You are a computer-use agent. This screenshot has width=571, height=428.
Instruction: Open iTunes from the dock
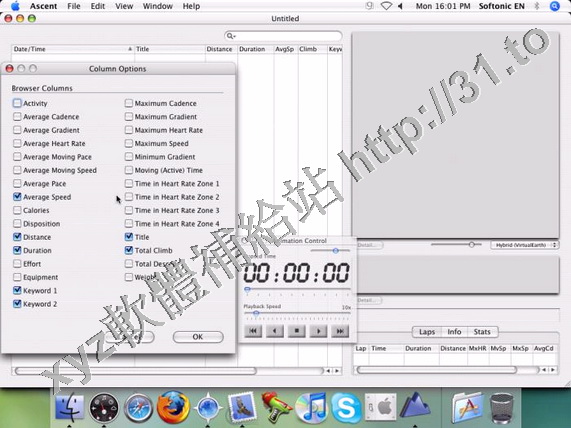(312, 407)
